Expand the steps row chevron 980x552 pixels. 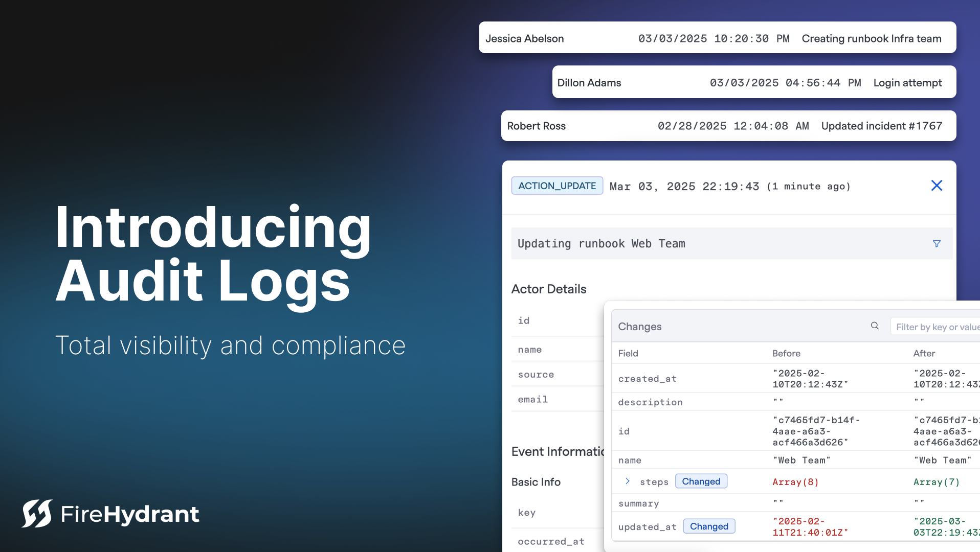628,481
